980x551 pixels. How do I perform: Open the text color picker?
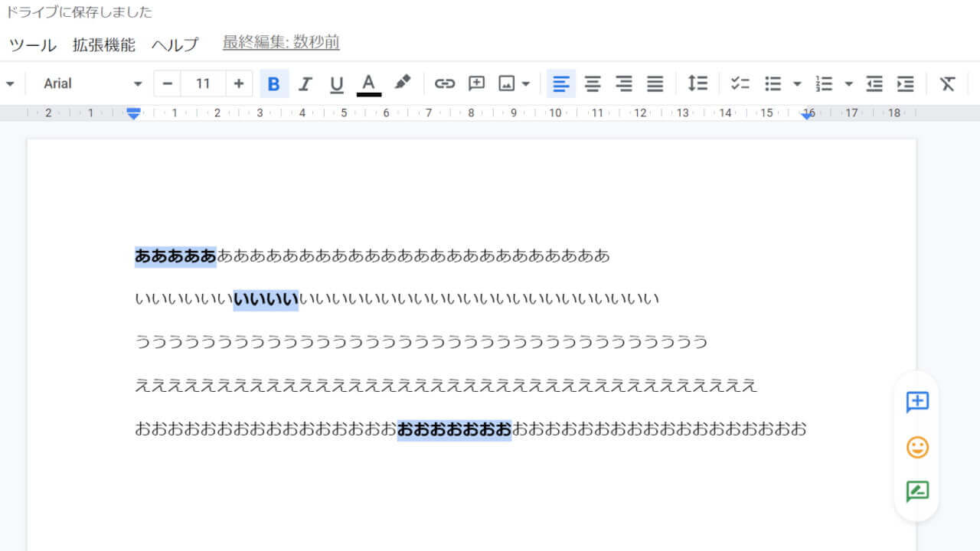368,83
